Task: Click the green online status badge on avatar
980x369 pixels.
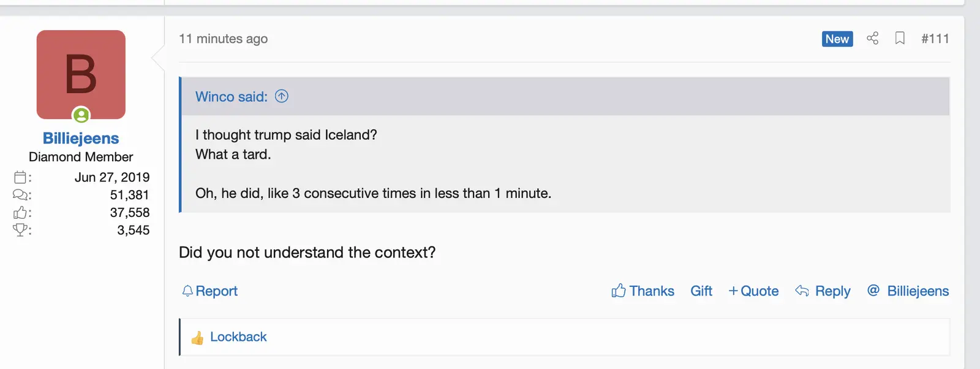Action: [81, 115]
